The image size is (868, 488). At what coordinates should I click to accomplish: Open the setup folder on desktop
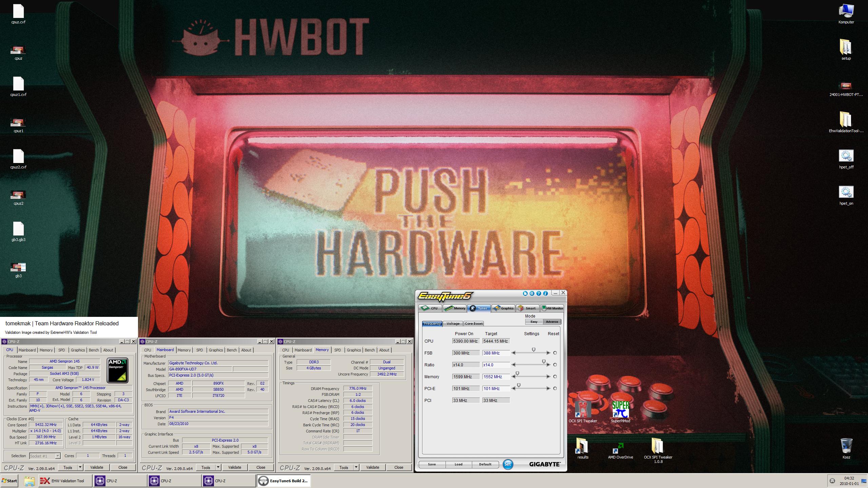tap(846, 50)
